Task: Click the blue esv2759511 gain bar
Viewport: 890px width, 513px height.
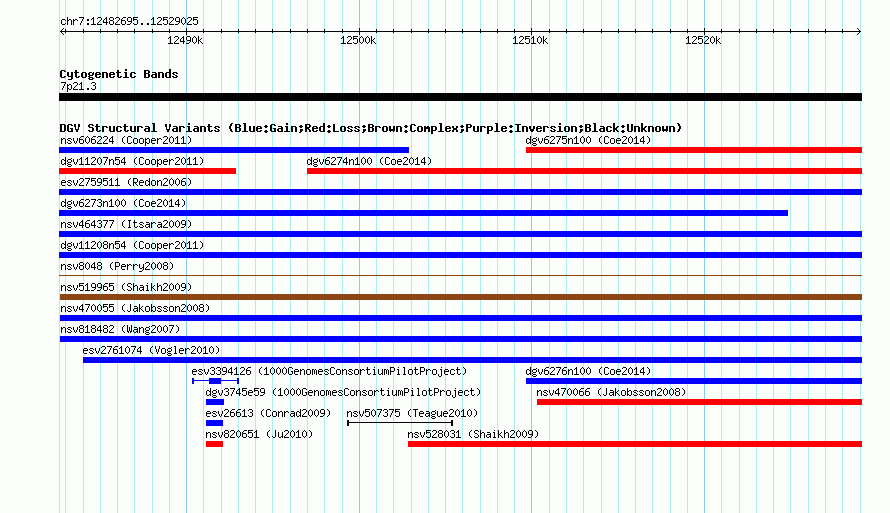Action: point(460,192)
